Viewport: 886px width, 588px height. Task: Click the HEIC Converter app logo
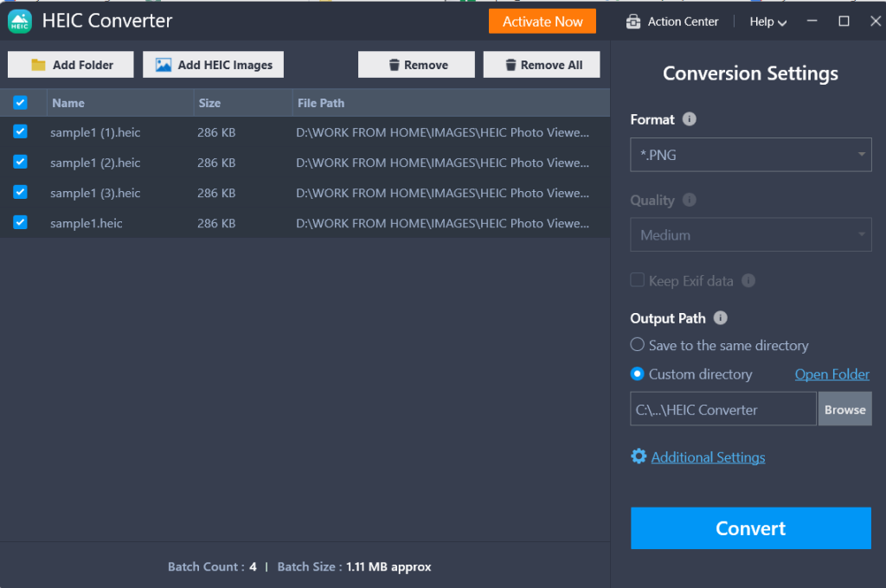[x=20, y=22]
